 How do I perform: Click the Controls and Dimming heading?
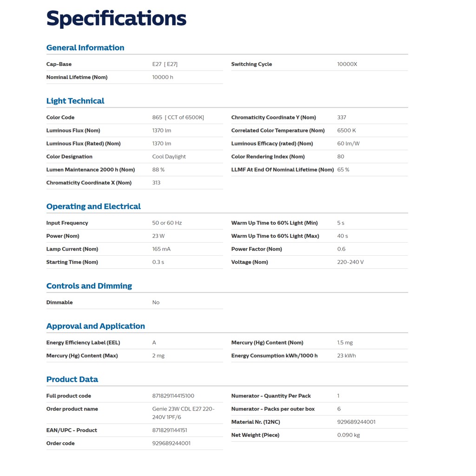(89, 286)
